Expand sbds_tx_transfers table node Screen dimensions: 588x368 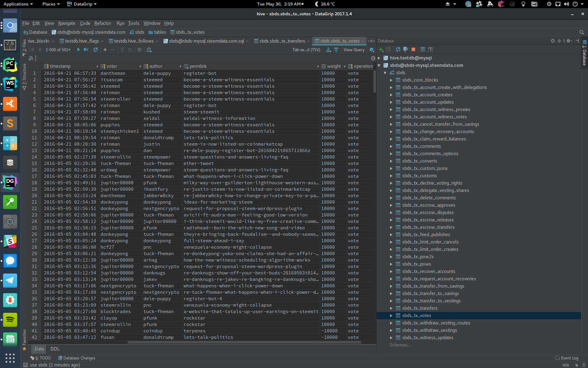[x=391, y=308]
